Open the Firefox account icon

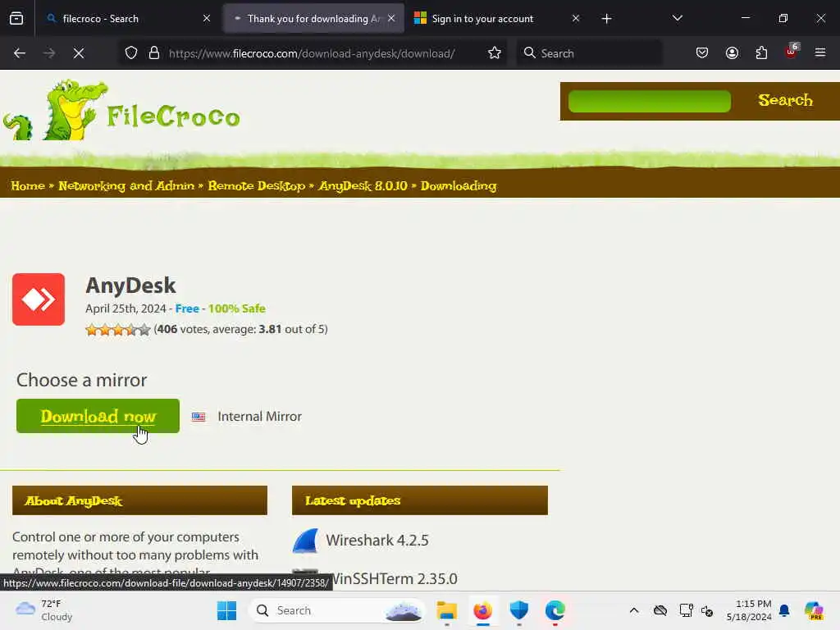pos(733,53)
